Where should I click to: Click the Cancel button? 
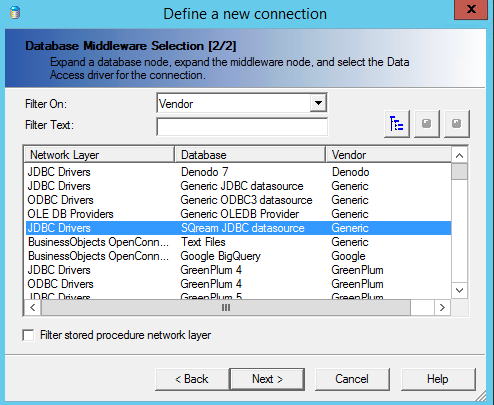(x=352, y=379)
